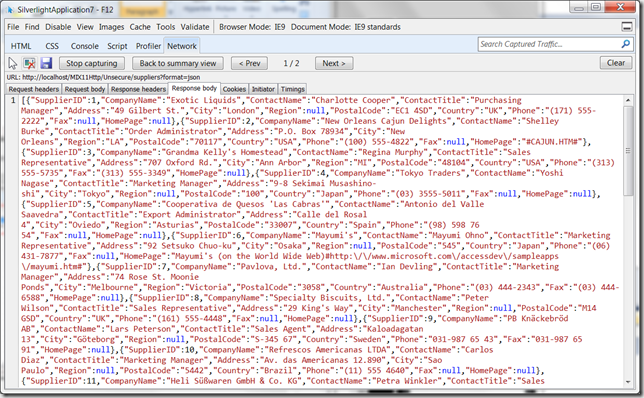The width and height of the screenshot is (644, 398).
Task: Switch to the HTML tab
Action: 21,46
